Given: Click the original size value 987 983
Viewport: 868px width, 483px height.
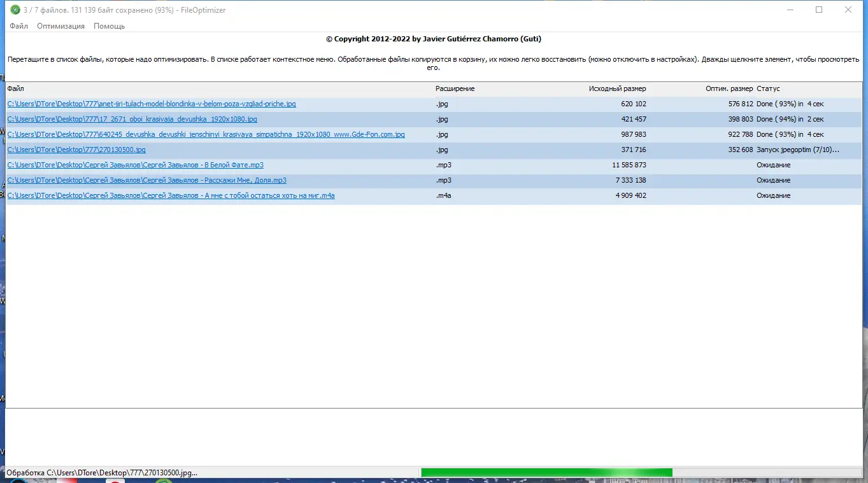Looking at the screenshot, I should [634, 134].
